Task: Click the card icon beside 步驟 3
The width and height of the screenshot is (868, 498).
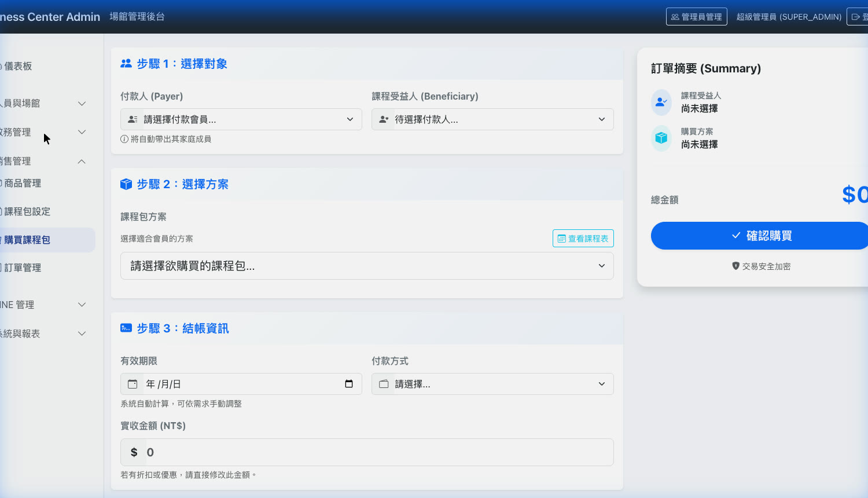Action: tap(126, 328)
